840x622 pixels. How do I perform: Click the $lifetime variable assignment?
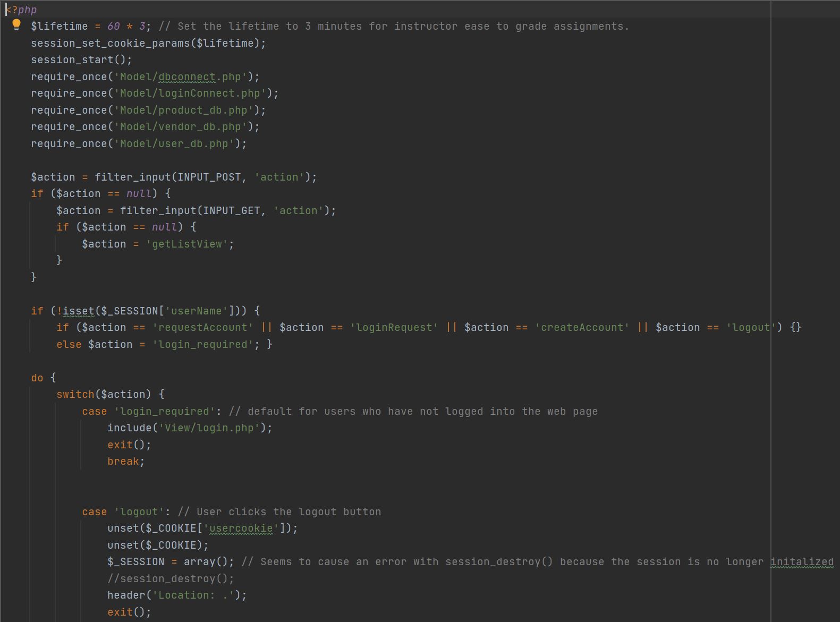coord(90,26)
